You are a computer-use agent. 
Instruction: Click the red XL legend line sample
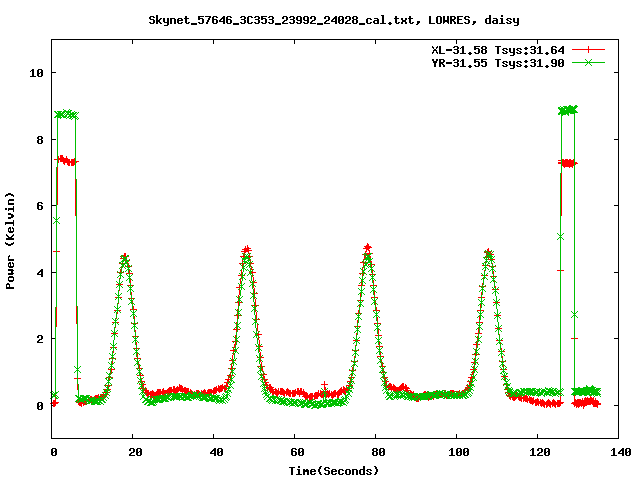coord(588,50)
